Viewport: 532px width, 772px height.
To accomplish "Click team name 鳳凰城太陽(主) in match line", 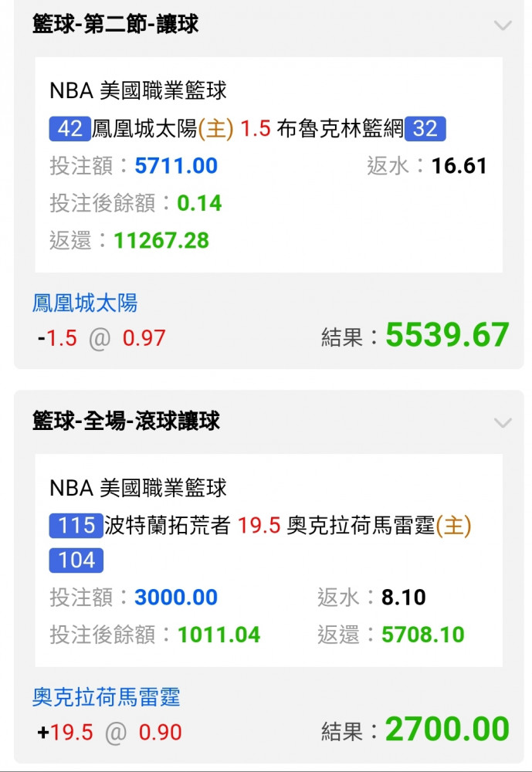I will click(163, 128).
